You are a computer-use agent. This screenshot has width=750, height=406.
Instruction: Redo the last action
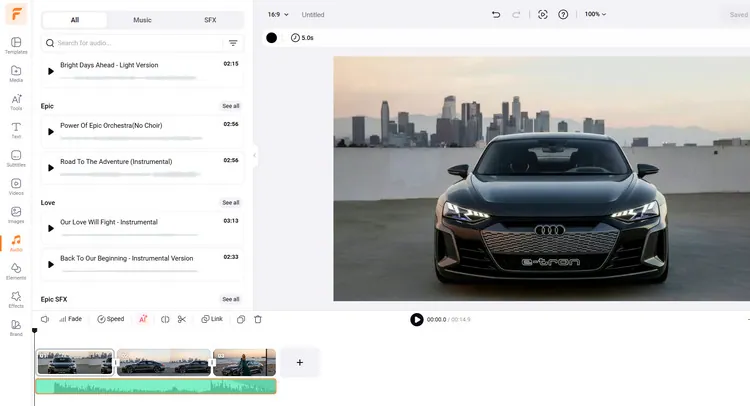coord(516,14)
